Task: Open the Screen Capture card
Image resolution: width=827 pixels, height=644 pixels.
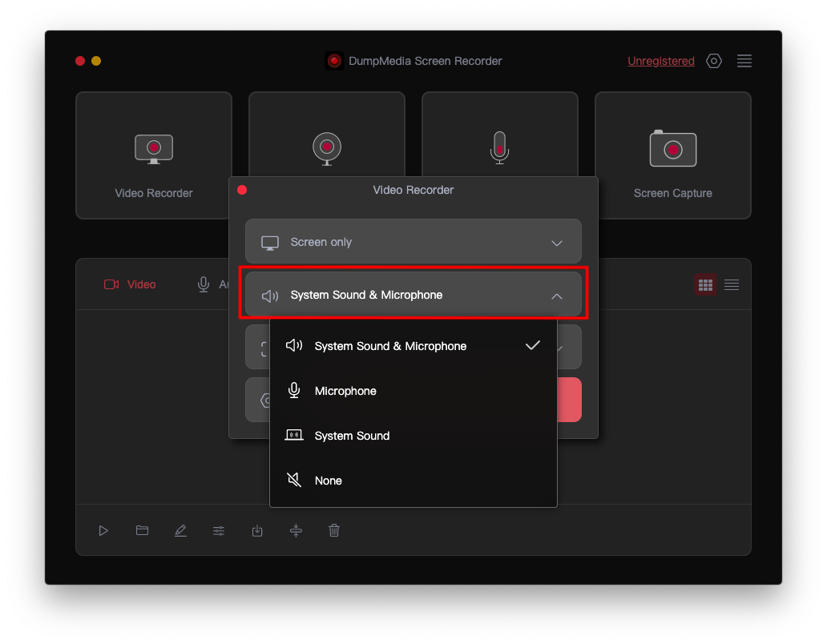Action: [x=673, y=155]
